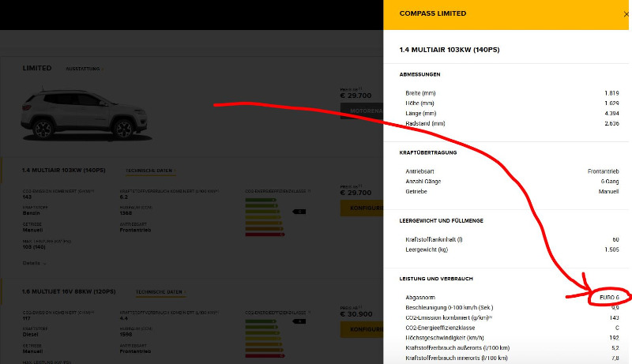Click black efficiency class arrow for 1.4 MultiAir
This screenshot has width=632, height=364.
(x=299, y=212)
